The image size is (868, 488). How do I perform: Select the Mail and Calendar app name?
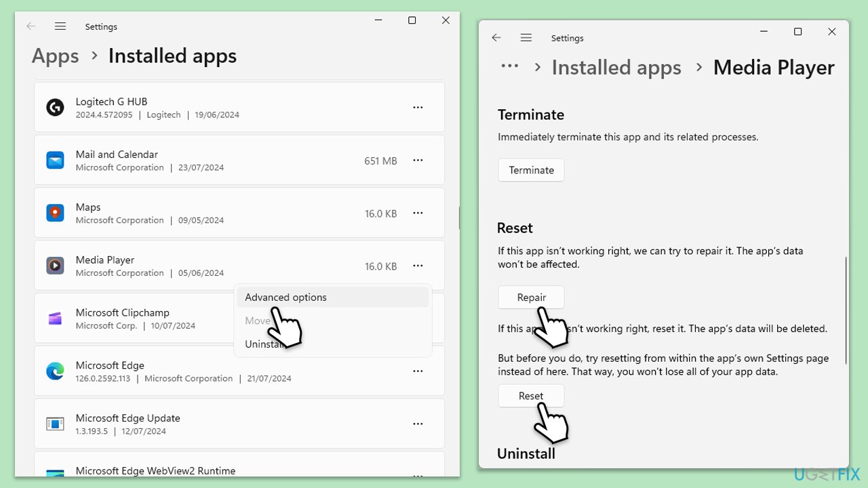117,155
